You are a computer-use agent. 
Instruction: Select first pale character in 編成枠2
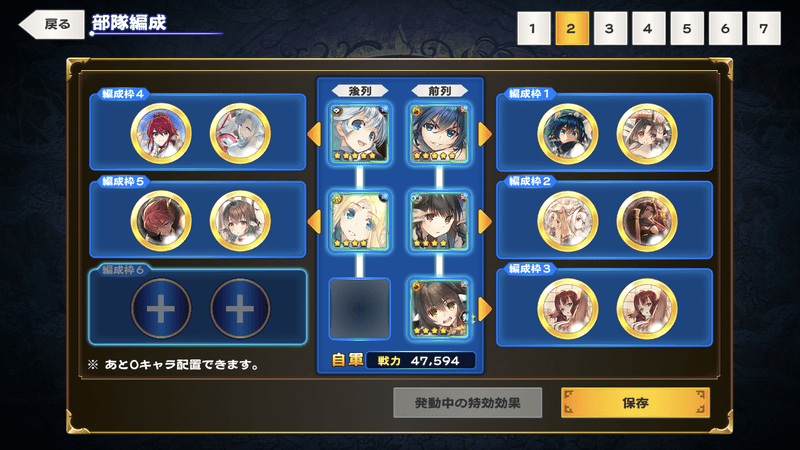[x=567, y=221]
